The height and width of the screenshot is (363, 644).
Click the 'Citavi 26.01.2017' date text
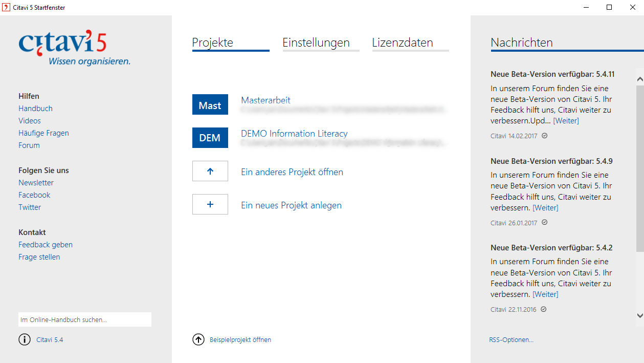514,223
